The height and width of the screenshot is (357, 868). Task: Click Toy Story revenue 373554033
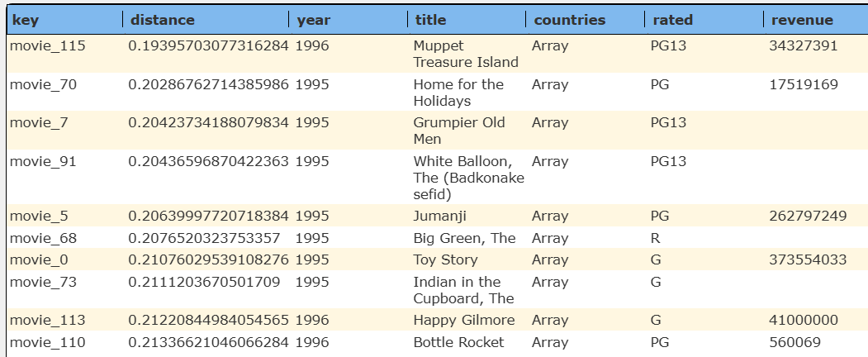[807, 259]
